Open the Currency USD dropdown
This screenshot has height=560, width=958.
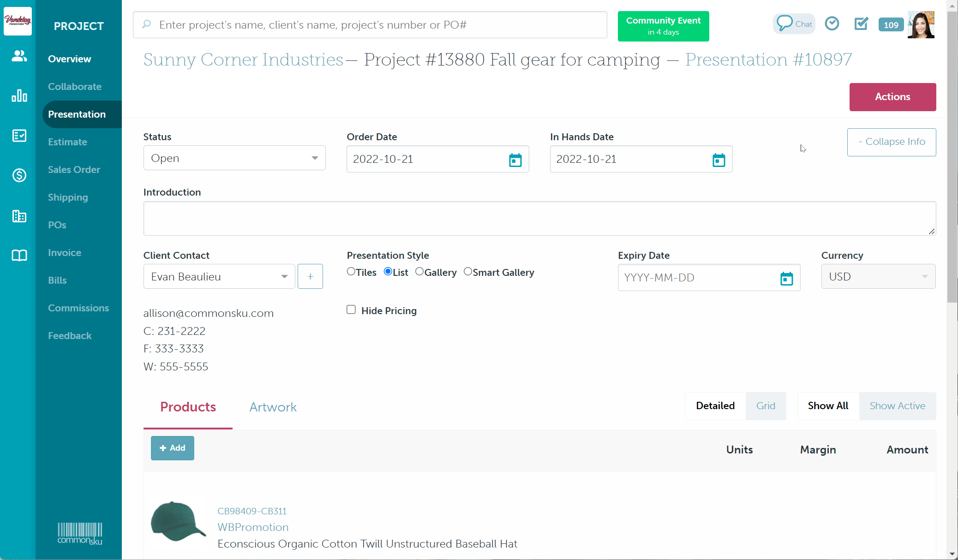pos(878,277)
